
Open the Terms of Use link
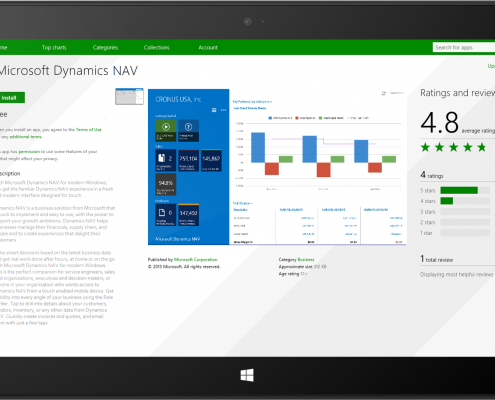[89, 130]
